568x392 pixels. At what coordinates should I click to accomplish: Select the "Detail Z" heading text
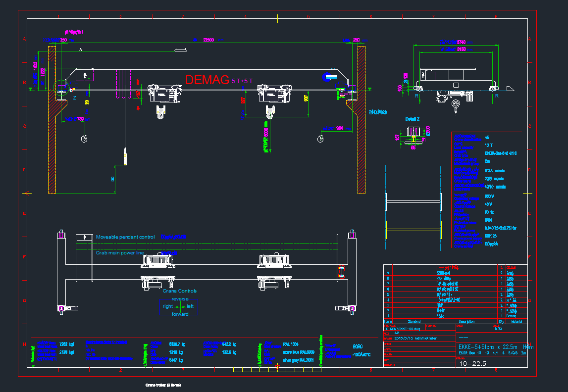[x=413, y=119]
